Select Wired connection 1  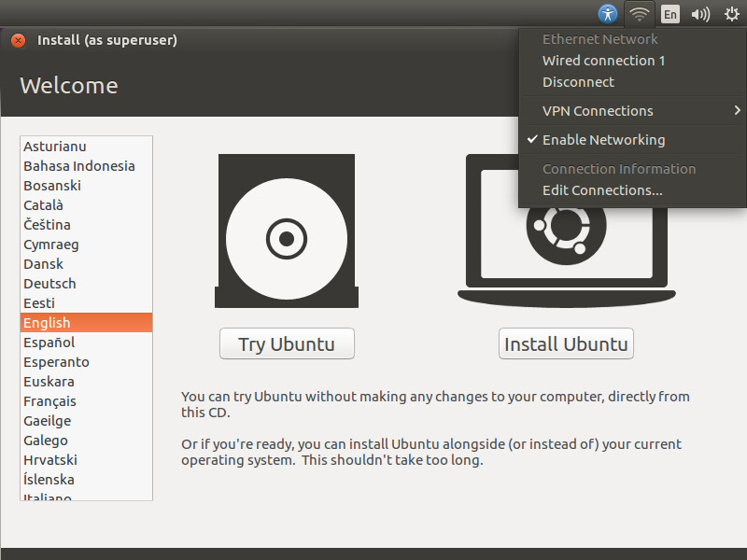click(x=603, y=61)
